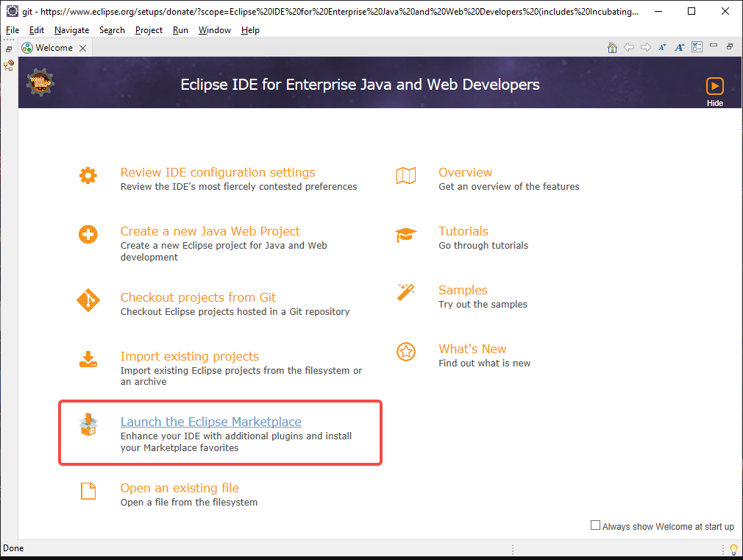This screenshot has width=743, height=560.
Task: Minimize the Welcome view panel
Action: [x=714, y=46]
